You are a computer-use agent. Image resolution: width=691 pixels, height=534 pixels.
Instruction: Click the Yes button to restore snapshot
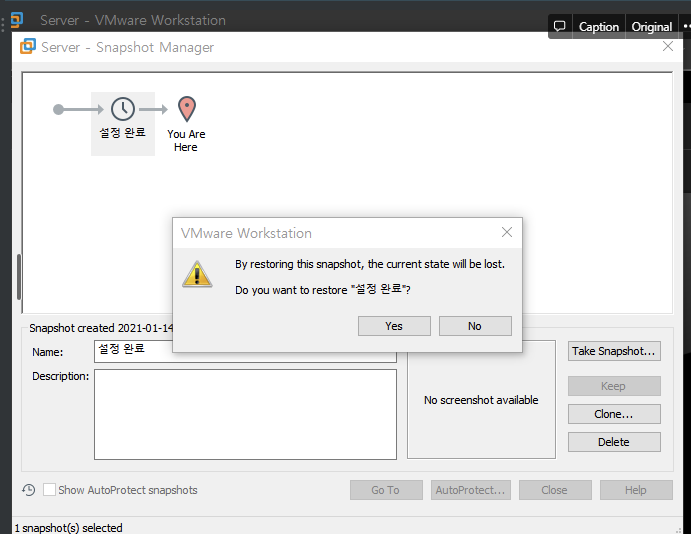(x=394, y=326)
